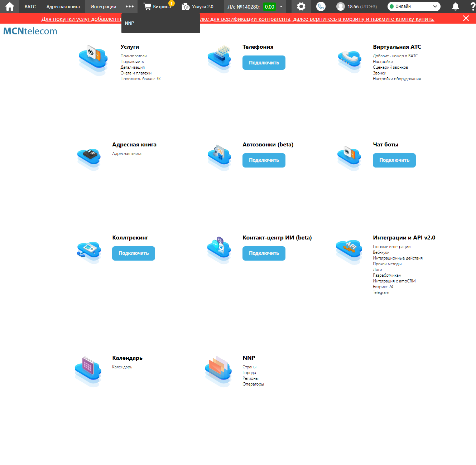The image size is (476, 465).
Task: Open Интеграция с amoCRM link
Action: [394, 281]
